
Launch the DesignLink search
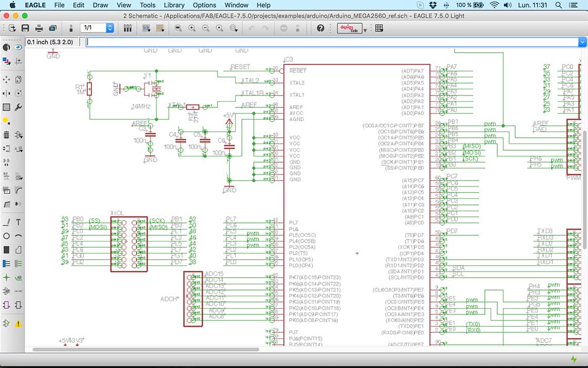[349, 28]
